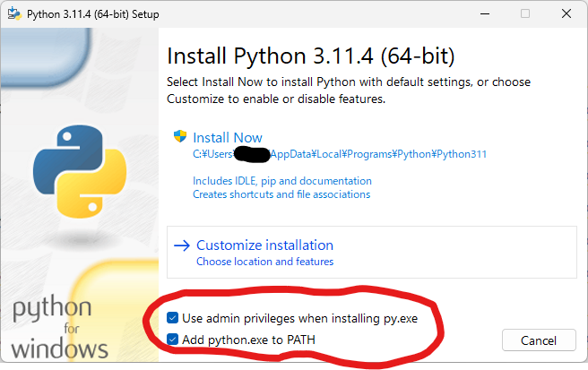This screenshot has width=588, height=370.
Task: Click the 'Install Python 3.11.4 (64-bit)' heading
Action: click(x=310, y=56)
